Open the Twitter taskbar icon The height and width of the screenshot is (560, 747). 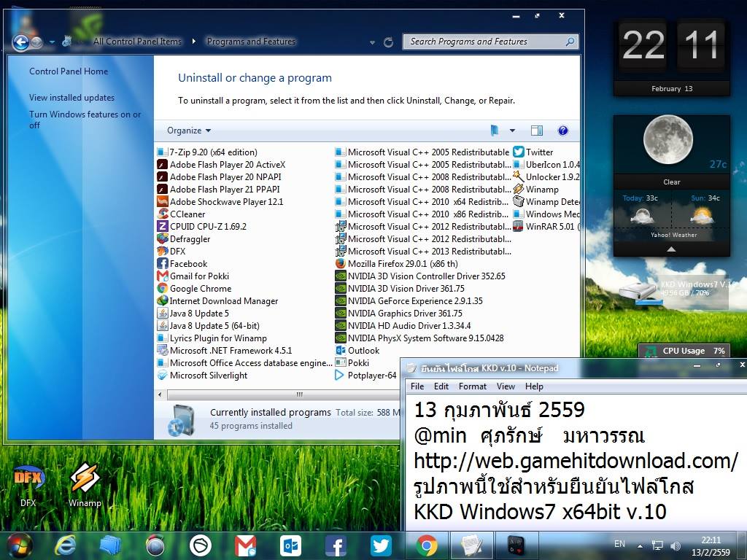click(381, 545)
